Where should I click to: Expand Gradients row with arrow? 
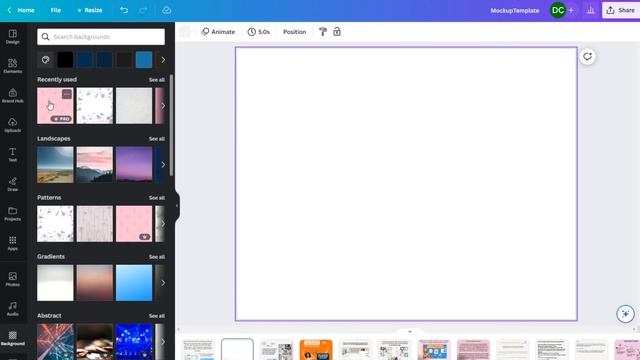coord(163,282)
